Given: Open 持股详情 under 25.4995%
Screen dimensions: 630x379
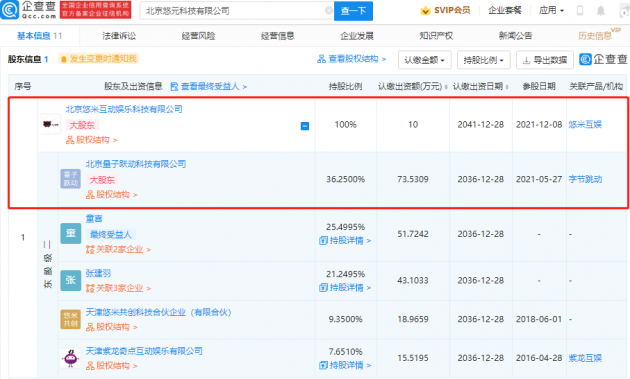Looking at the screenshot, I should 345,240.
